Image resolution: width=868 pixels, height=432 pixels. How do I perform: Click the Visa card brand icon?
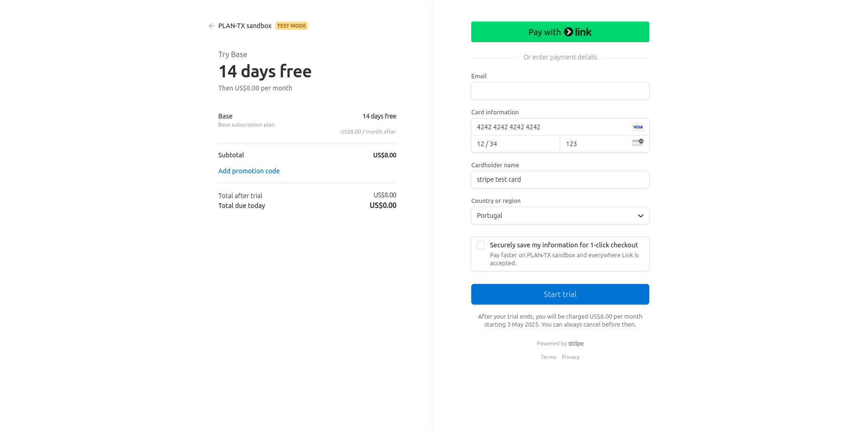point(638,127)
